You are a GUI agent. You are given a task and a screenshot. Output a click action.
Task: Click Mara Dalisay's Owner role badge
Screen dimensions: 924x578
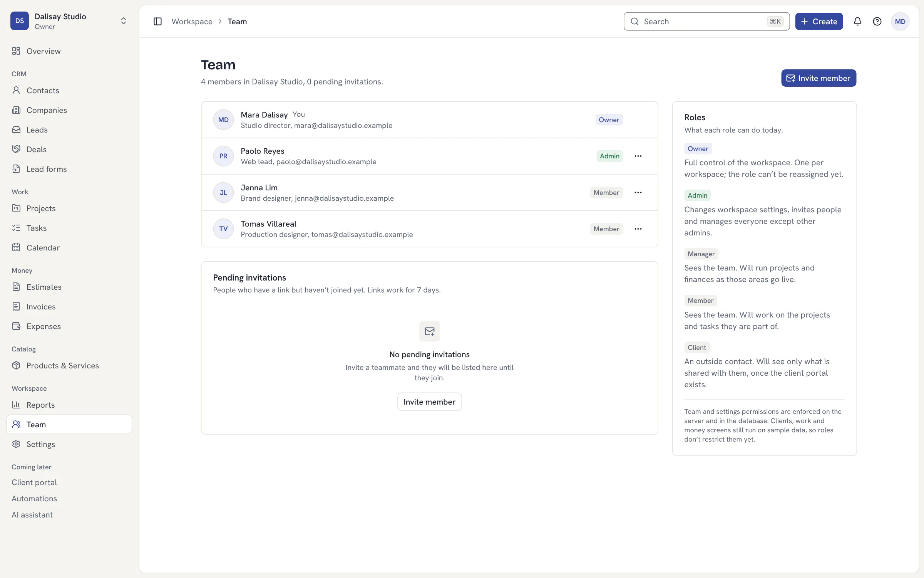pyautogui.click(x=609, y=120)
